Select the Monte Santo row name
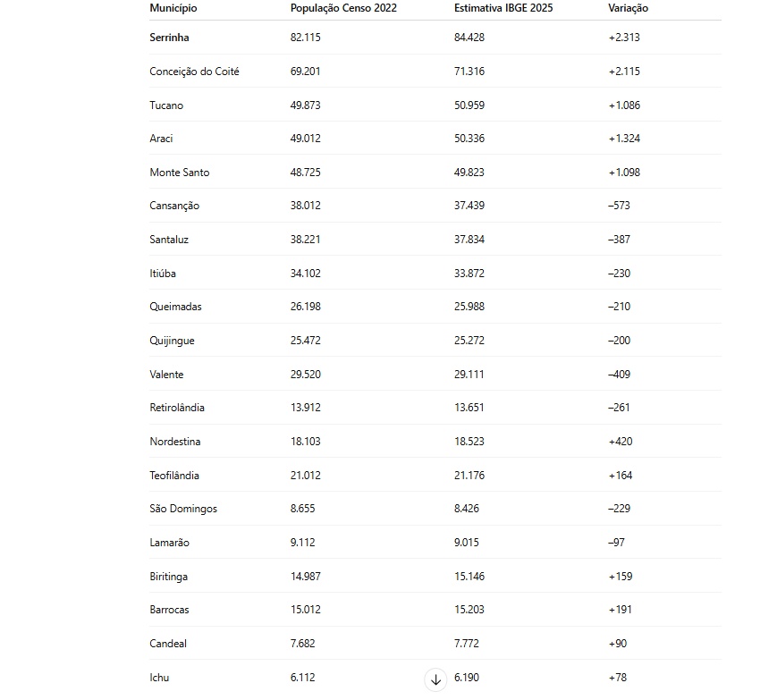This screenshot has height=700, width=777. [179, 173]
